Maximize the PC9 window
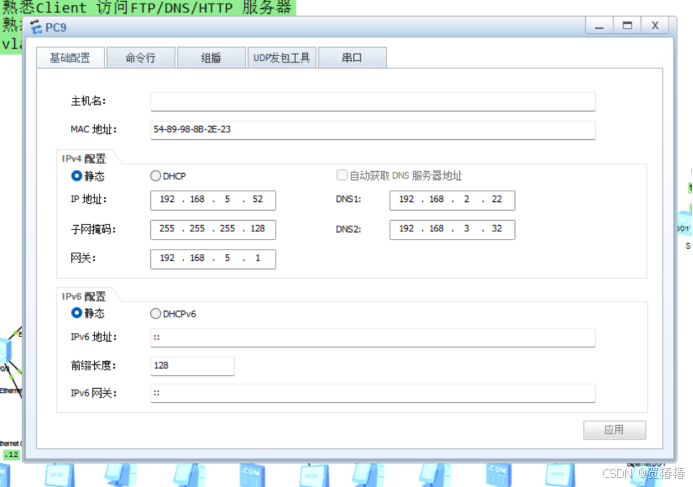This screenshot has height=487, width=693. tap(627, 25)
